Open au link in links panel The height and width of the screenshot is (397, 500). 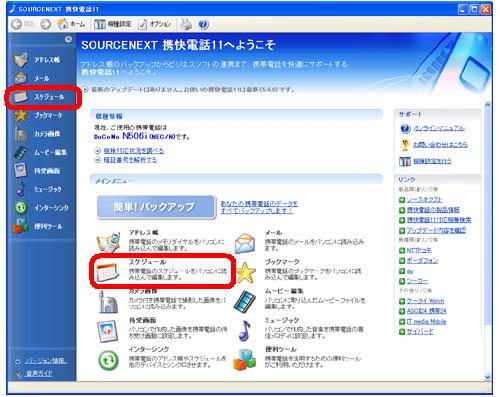coord(410,271)
